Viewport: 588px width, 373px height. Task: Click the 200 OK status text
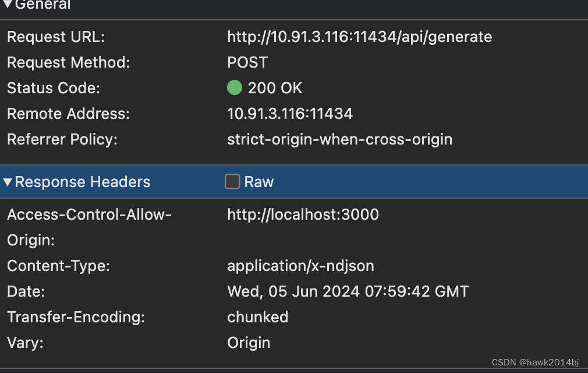(275, 89)
